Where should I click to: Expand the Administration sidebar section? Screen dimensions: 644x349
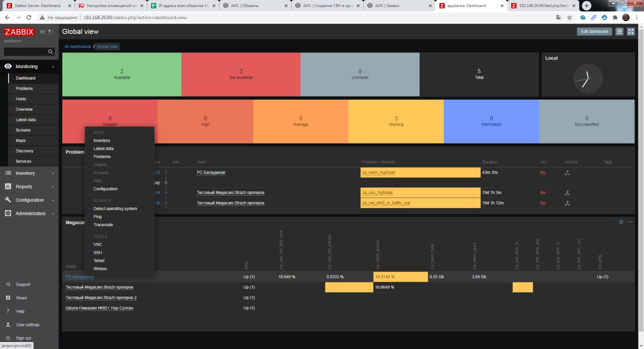tap(29, 214)
